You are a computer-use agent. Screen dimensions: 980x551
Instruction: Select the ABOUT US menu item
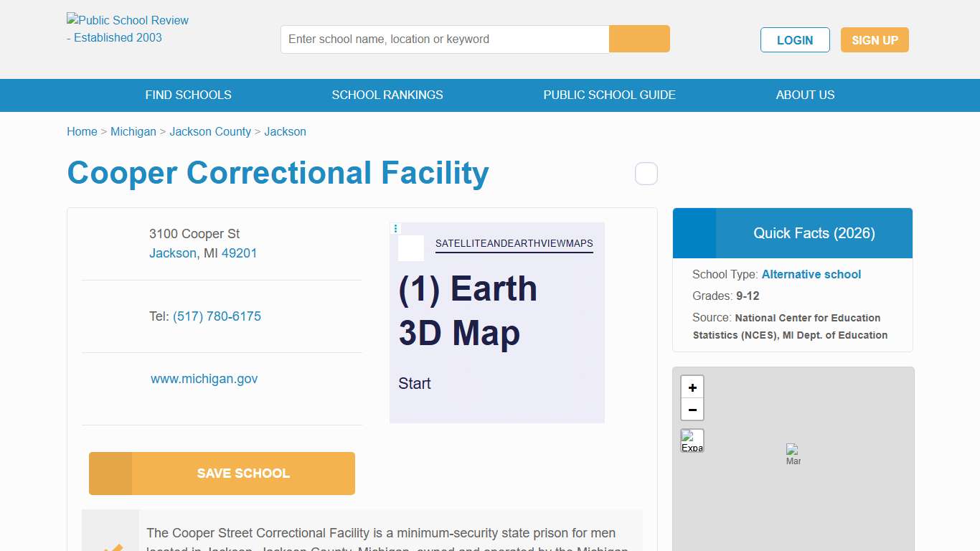point(805,95)
